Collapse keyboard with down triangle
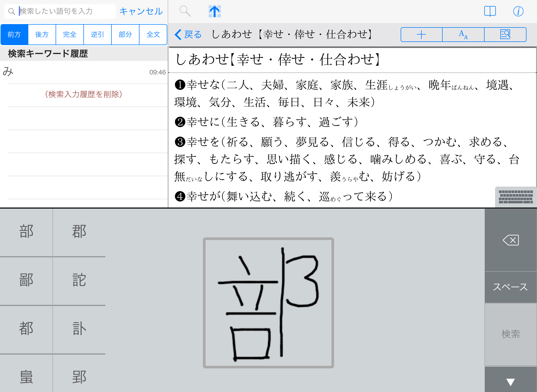The height and width of the screenshot is (392, 537). (x=510, y=382)
